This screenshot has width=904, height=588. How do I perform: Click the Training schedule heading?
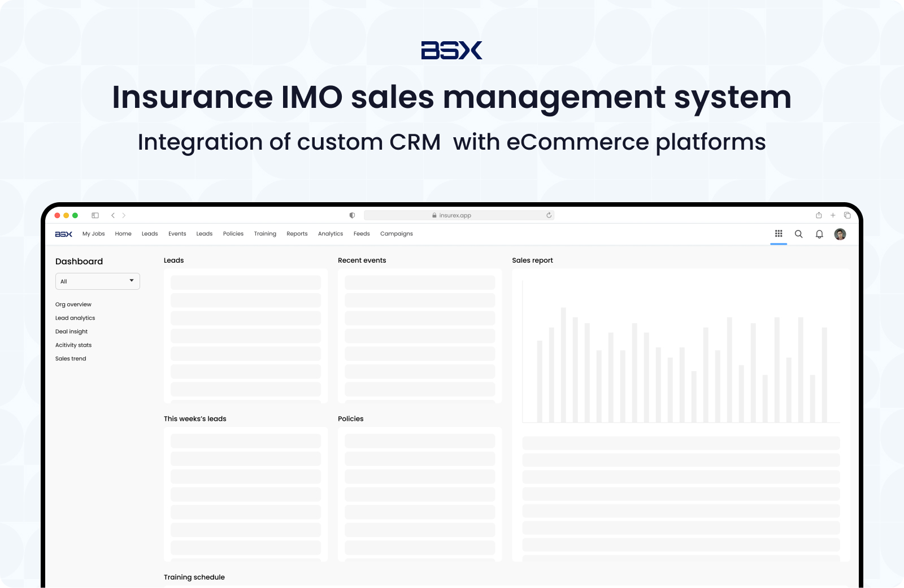(194, 577)
